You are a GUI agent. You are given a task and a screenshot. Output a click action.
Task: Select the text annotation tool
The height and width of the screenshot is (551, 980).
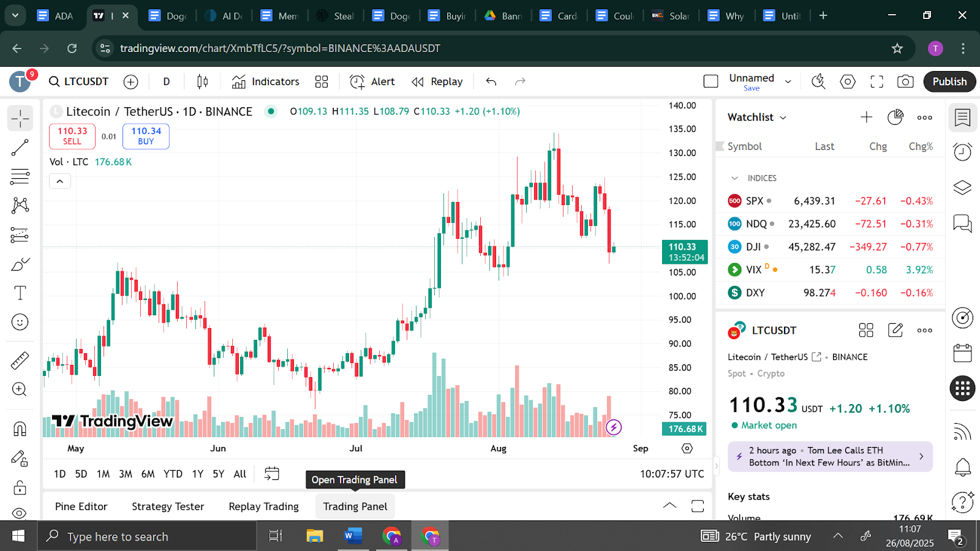pyautogui.click(x=20, y=293)
